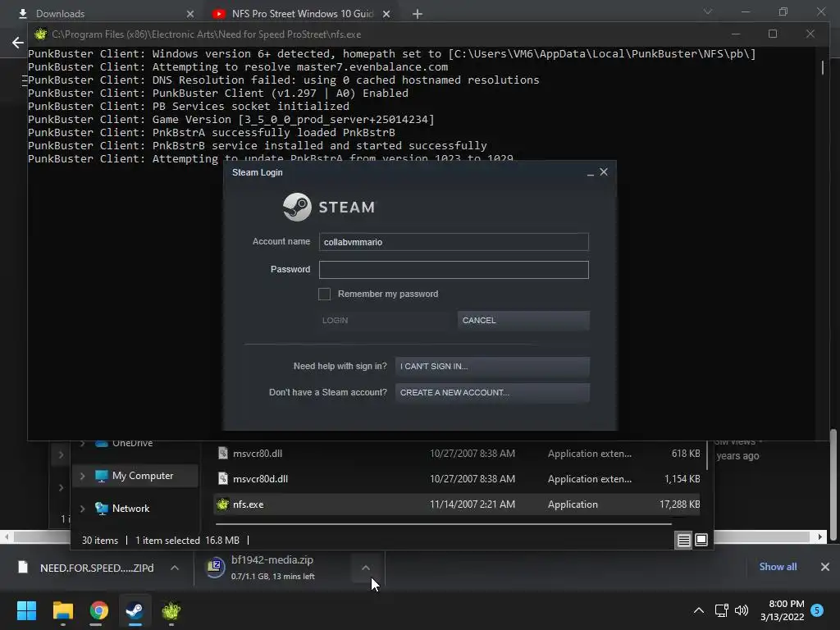
Task: Click Show all downloads link
Action: [x=778, y=567]
